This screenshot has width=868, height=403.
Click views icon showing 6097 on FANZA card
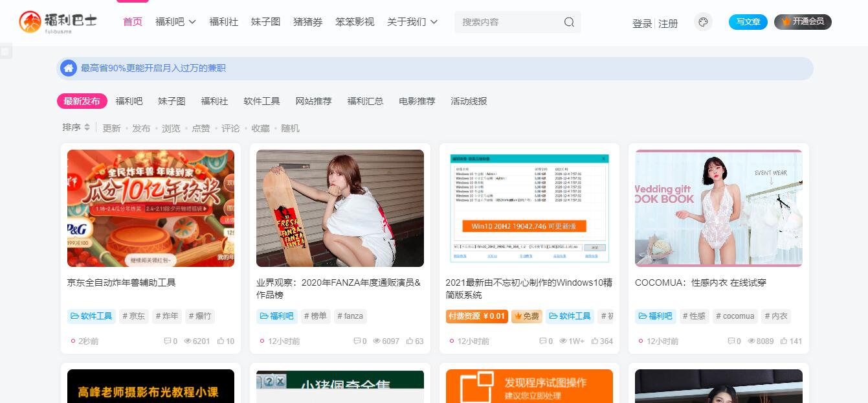pos(377,341)
